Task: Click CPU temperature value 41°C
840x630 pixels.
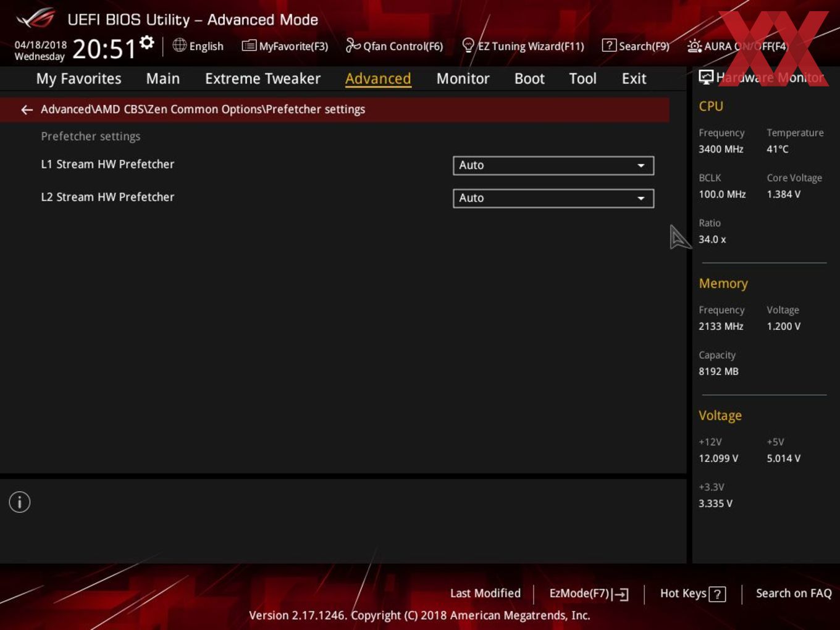Action: click(x=778, y=149)
